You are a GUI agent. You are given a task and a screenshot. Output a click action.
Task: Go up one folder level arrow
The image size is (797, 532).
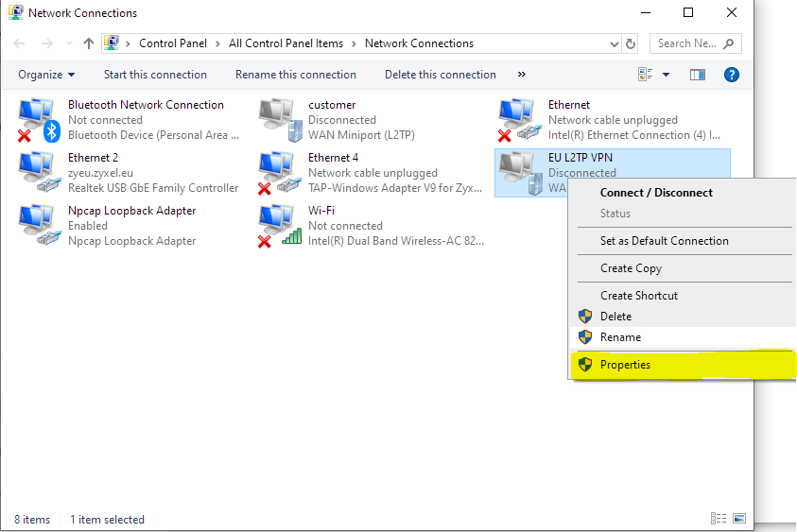click(89, 43)
